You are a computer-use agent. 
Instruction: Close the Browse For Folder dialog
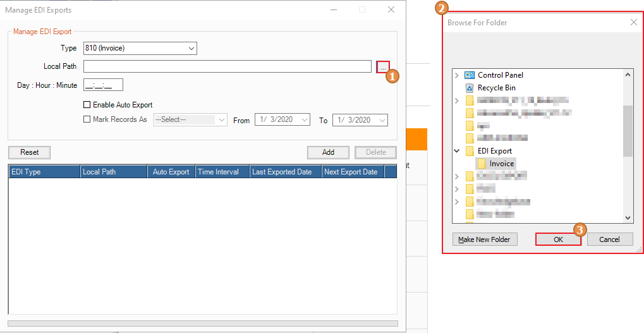coord(633,23)
